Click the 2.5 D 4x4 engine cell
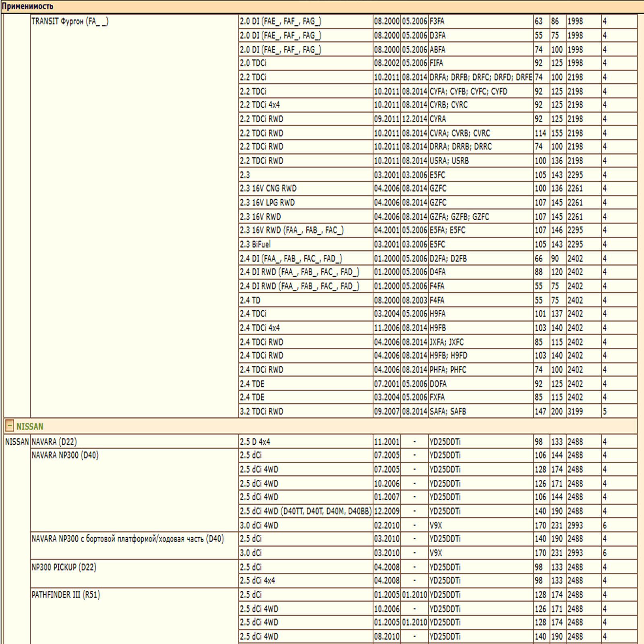Screen dimensions: 644x644 click(255, 442)
